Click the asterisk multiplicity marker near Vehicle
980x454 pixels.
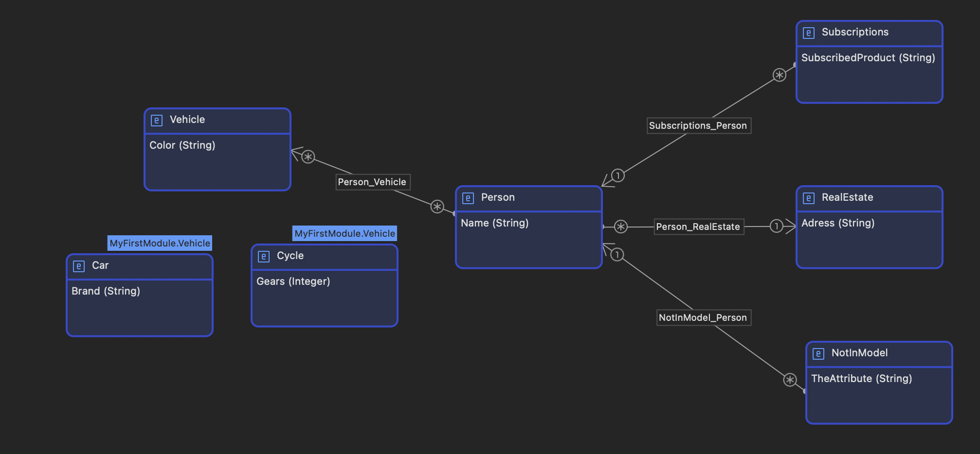[308, 157]
